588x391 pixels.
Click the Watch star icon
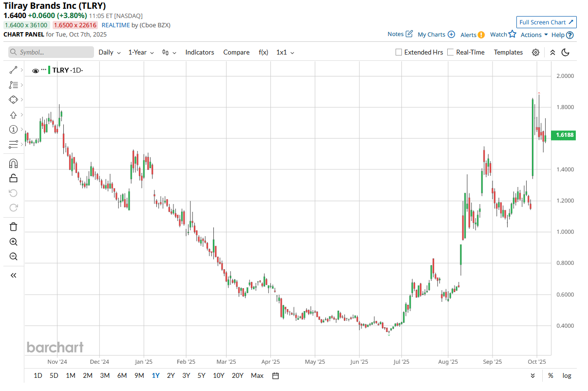tap(512, 34)
